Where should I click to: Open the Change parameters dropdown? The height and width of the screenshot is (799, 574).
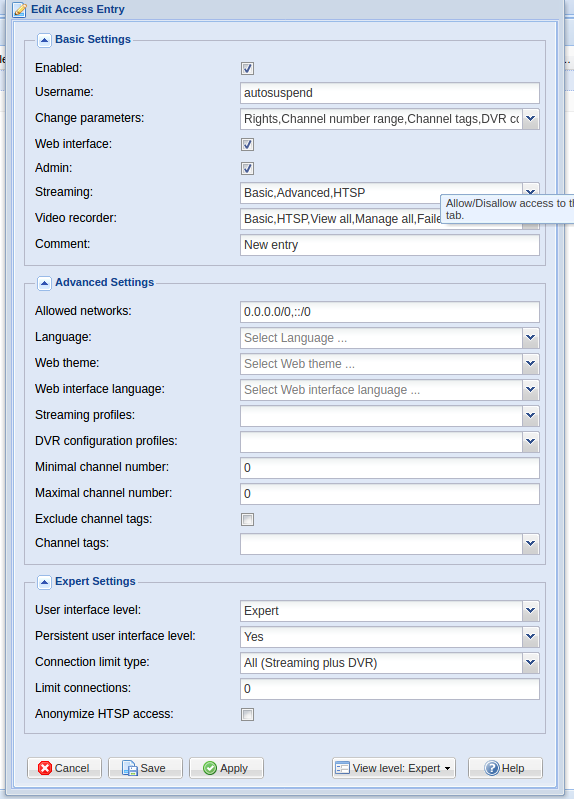click(x=531, y=119)
